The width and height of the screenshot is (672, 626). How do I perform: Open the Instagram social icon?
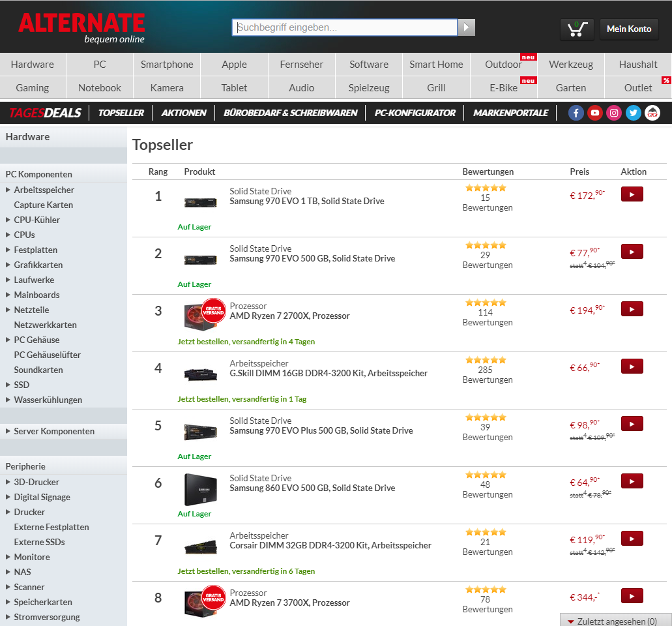[x=614, y=113]
